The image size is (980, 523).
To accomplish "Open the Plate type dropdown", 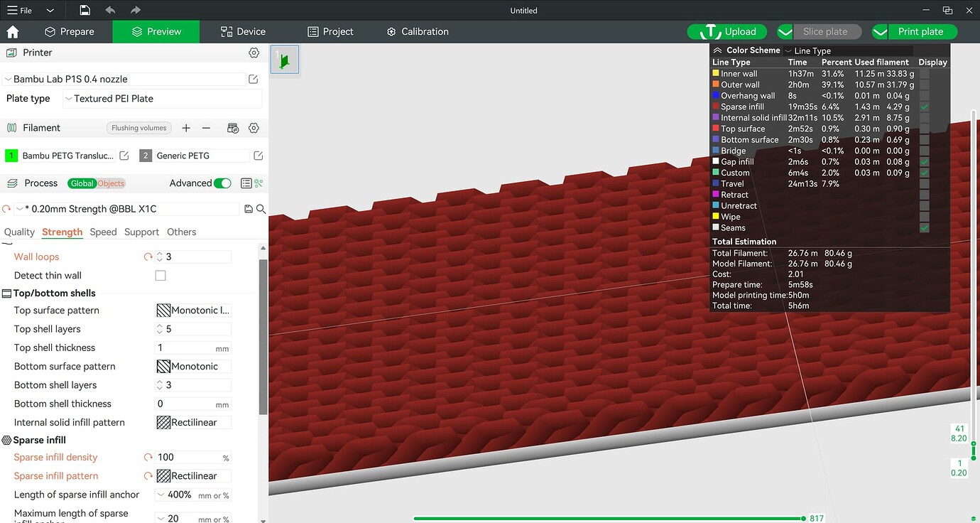I will [163, 99].
